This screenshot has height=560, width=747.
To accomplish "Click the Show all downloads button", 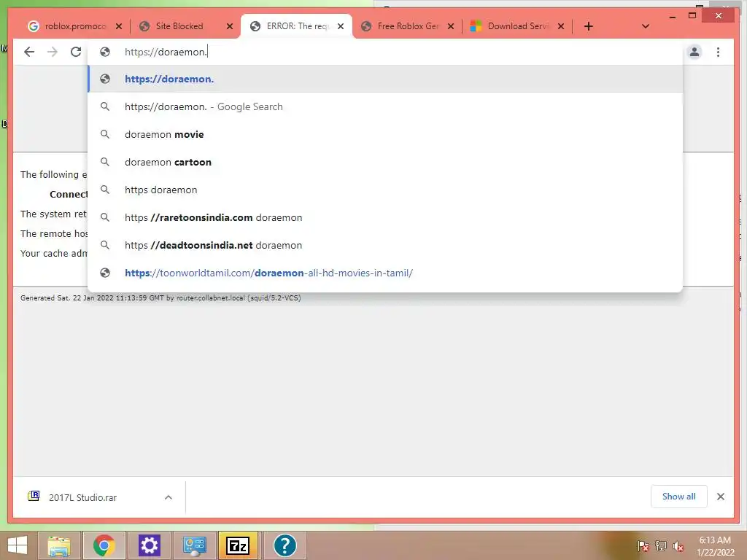I will point(679,497).
